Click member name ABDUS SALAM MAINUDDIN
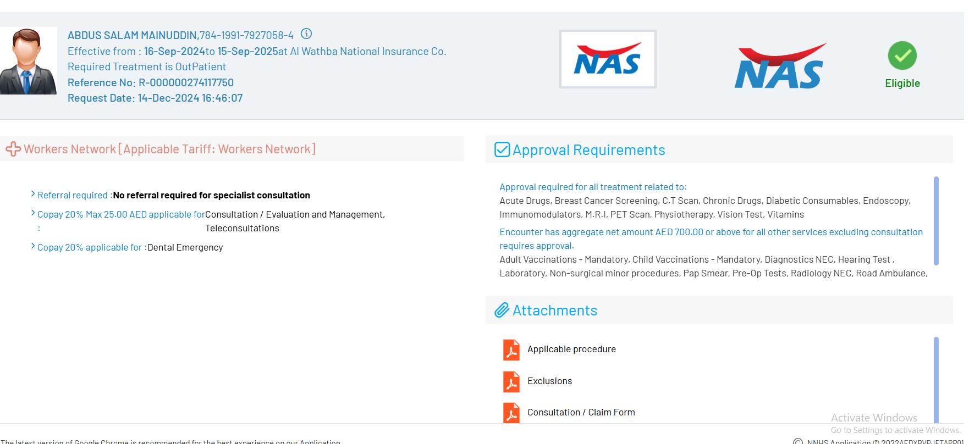This screenshot has height=444, width=980. pos(133,35)
